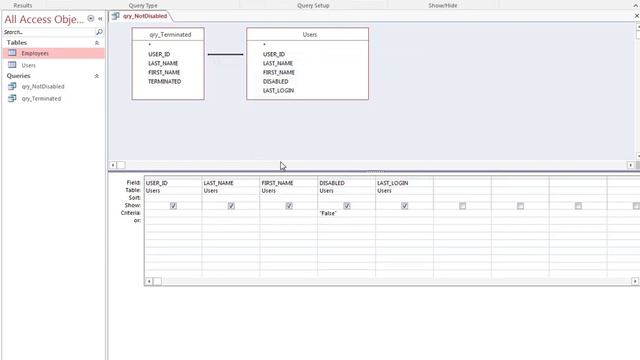The height and width of the screenshot is (360, 640).
Task: Collapse the ribbon with the up arrow
Action: pos(636,5)
